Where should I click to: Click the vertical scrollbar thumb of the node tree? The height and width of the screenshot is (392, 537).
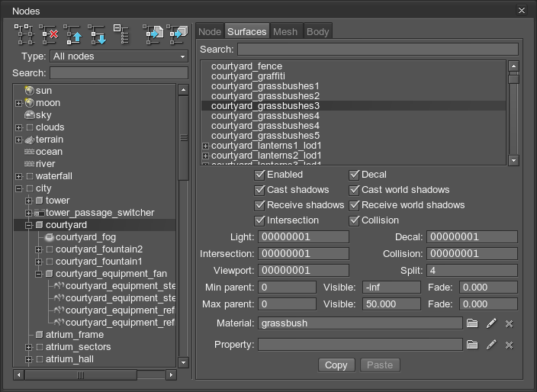click(x=184, y=138)
